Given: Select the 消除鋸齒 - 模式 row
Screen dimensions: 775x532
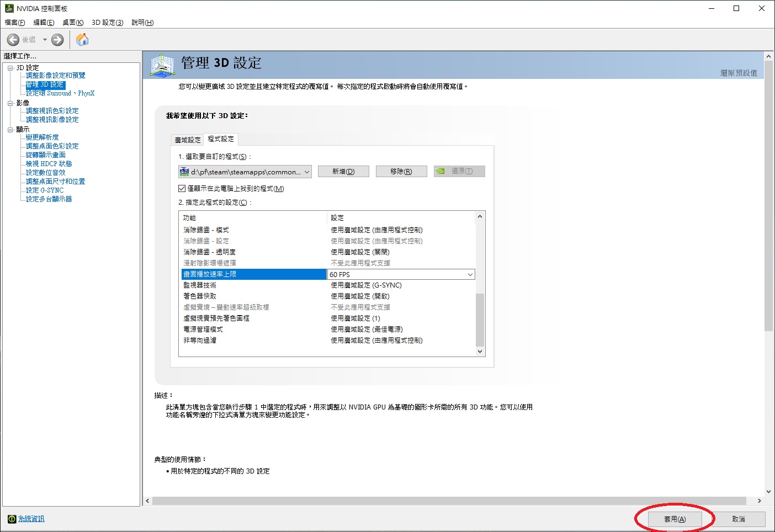Looking at the screenshot, I should tap(327, 230).
